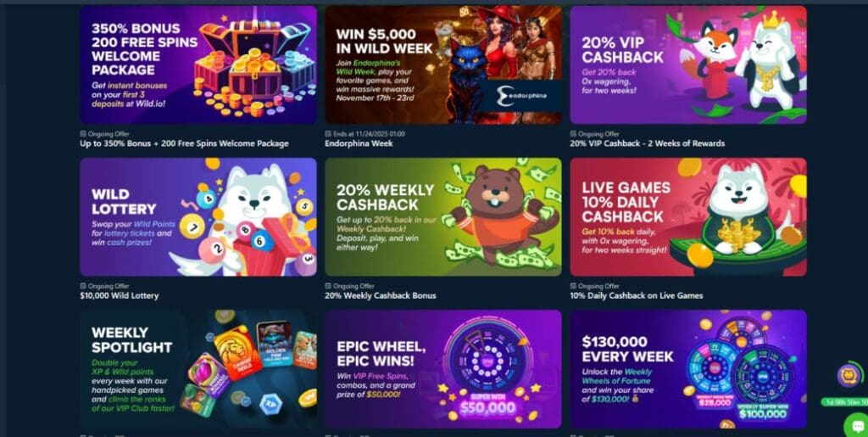Open the Weekly Spotlight promotion banner

click(198, 369)
